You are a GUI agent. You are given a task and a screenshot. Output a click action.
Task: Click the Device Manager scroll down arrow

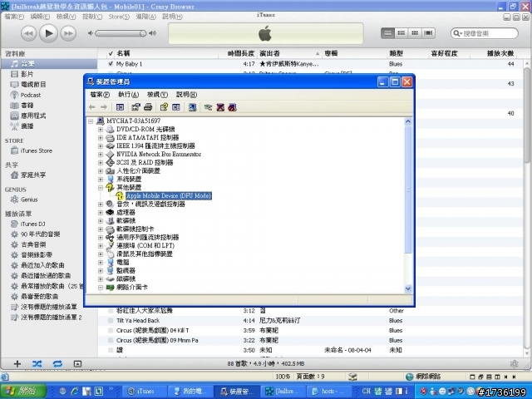click(x=408, y=288)
